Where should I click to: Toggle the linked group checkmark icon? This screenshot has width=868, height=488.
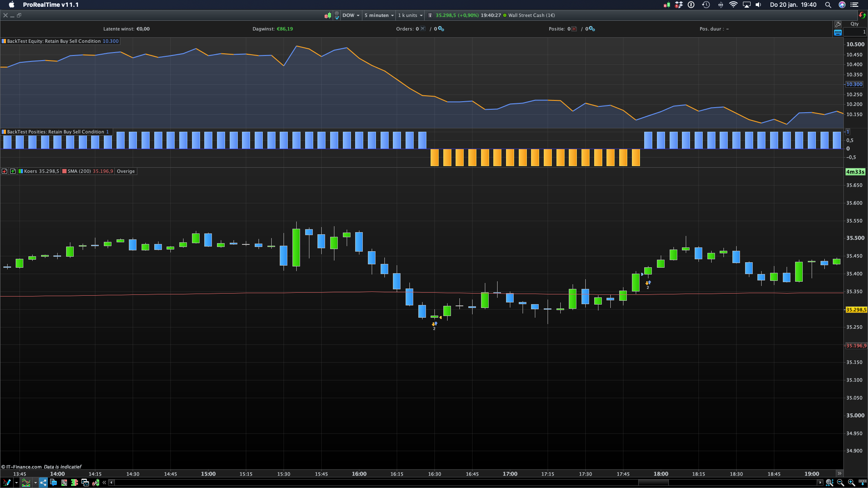point(337,15)
